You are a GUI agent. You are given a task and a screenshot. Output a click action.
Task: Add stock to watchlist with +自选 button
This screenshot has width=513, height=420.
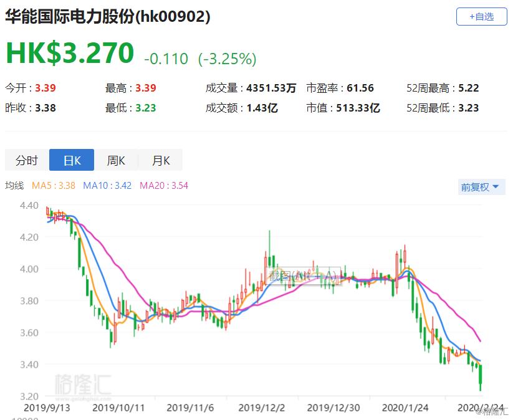click(x=482, y=16)
